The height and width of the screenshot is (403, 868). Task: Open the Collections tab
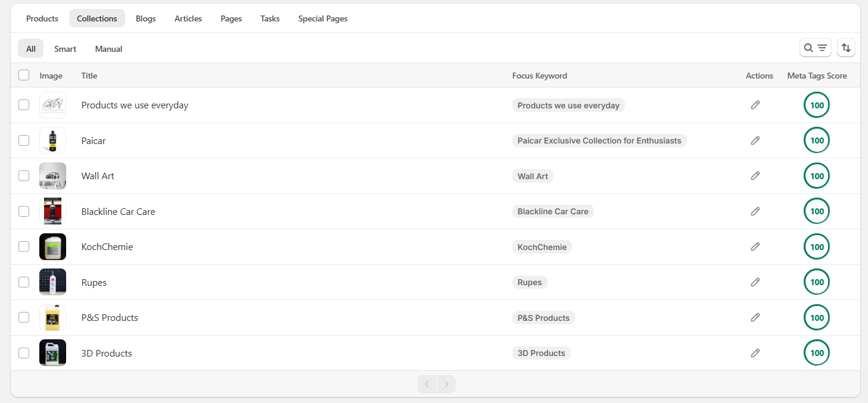click(97, 18)
